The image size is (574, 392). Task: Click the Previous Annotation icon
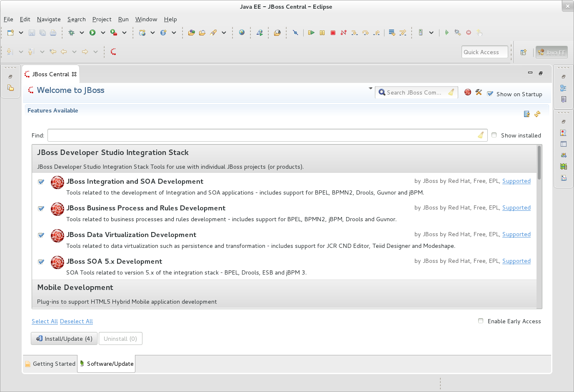pos(31,52)
